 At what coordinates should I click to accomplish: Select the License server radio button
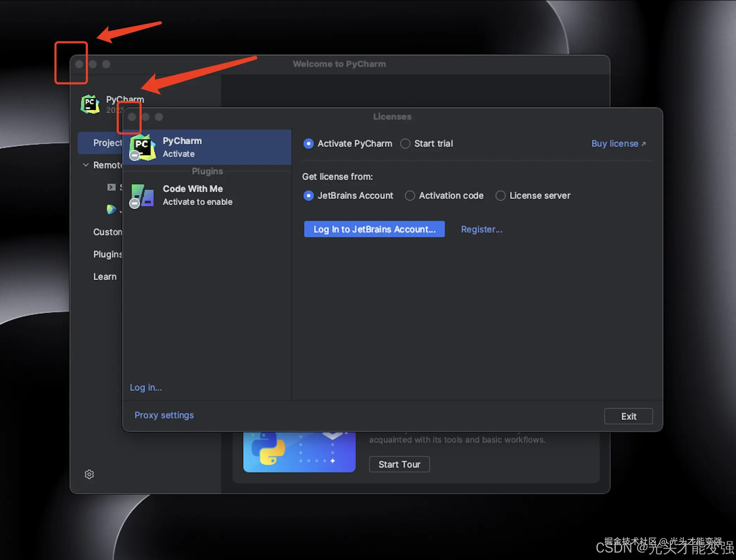(x=501, y=196)
